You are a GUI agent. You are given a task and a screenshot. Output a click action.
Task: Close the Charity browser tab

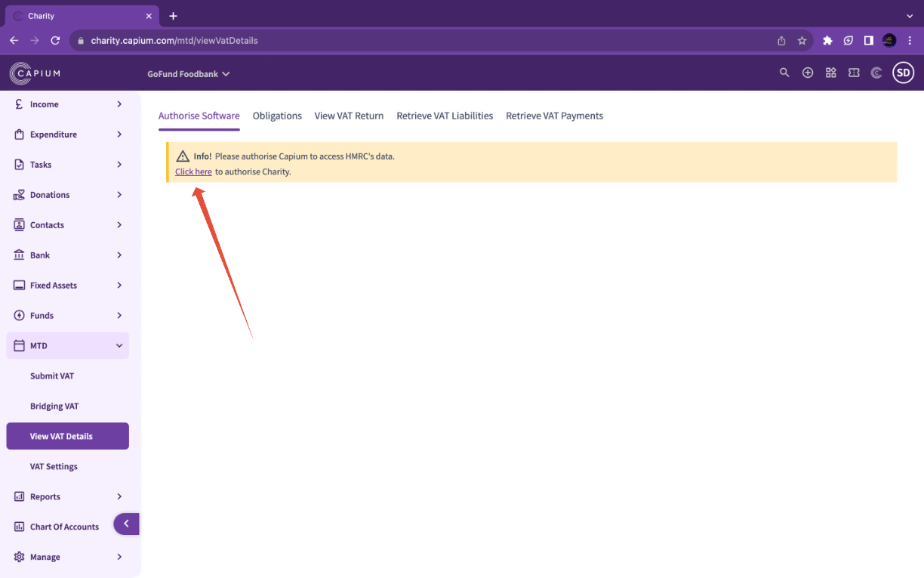[x=149, y=16]
